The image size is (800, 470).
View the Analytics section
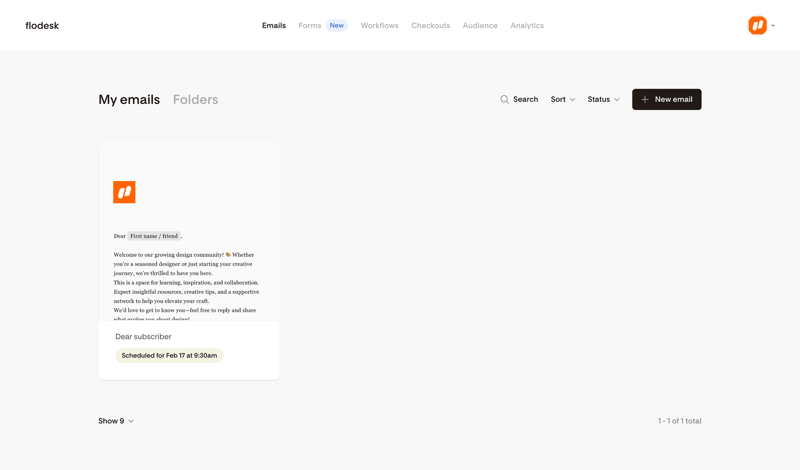click(x=527, y=26)
